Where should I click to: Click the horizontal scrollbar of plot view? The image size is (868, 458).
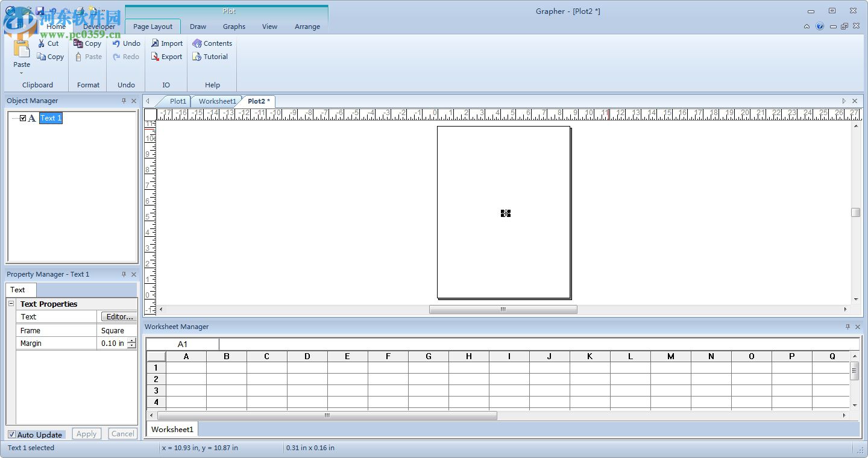coord(503,309)
